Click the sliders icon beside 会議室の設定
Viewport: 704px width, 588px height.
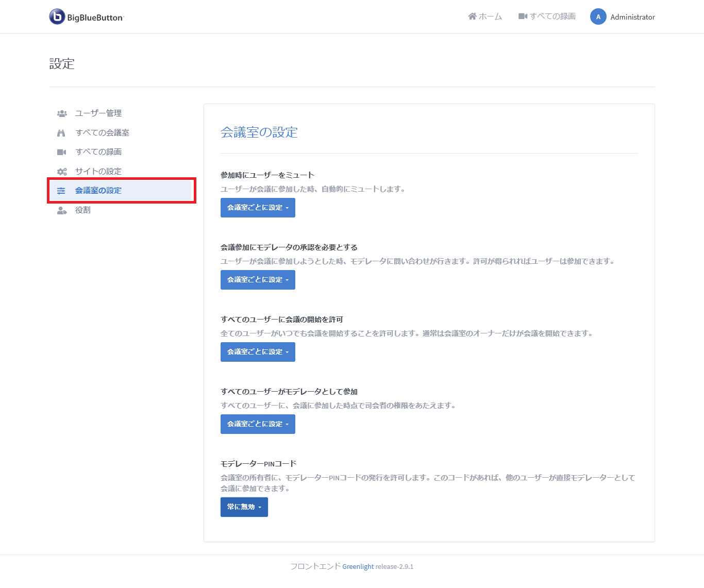61,191
